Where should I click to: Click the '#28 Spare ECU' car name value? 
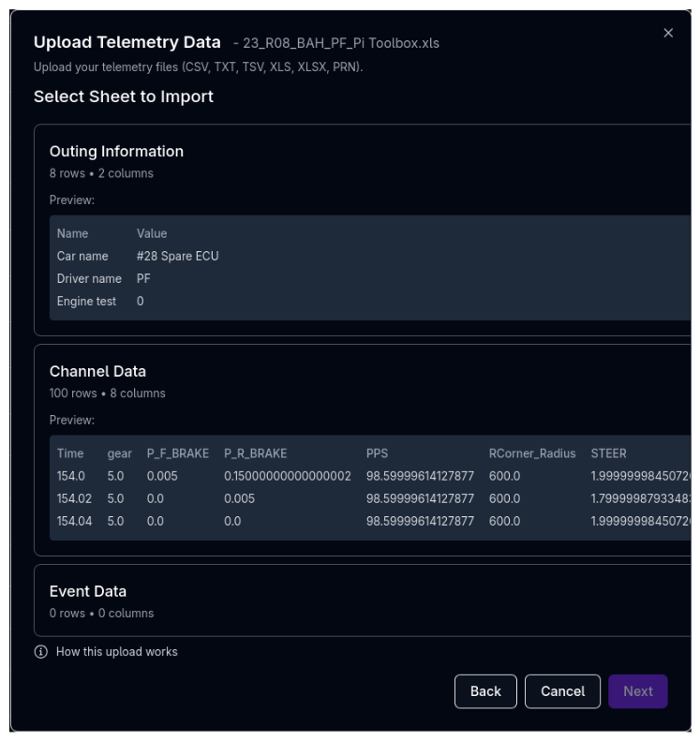pyautogui.click(x=177, y=257)
